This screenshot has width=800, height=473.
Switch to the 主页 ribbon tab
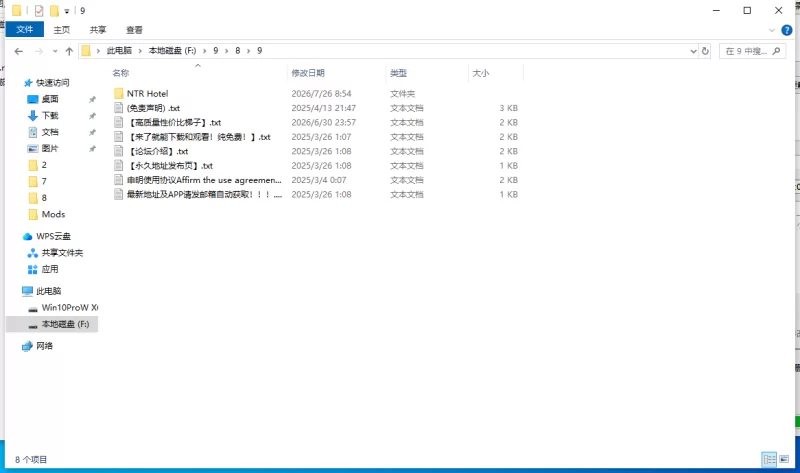(62, 30)
